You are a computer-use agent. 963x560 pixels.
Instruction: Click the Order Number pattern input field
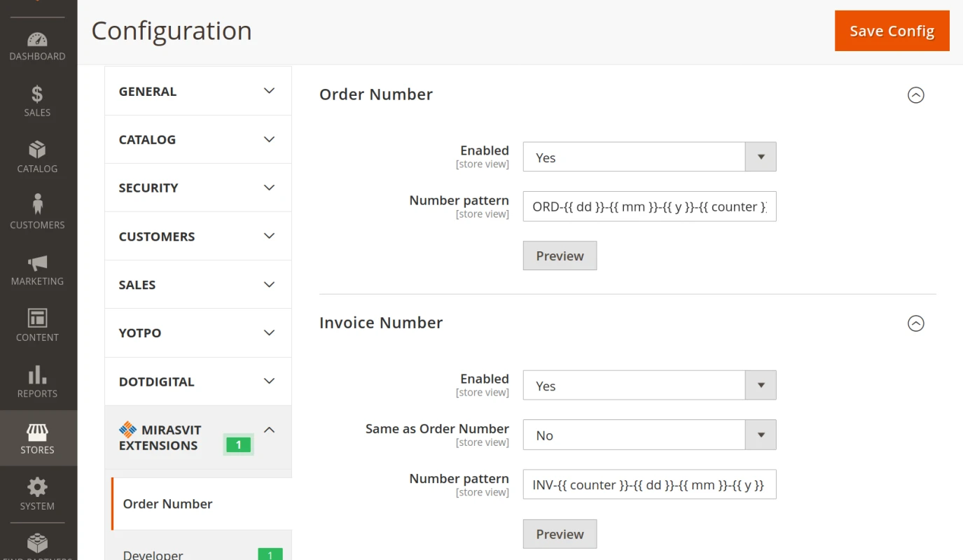649,206
